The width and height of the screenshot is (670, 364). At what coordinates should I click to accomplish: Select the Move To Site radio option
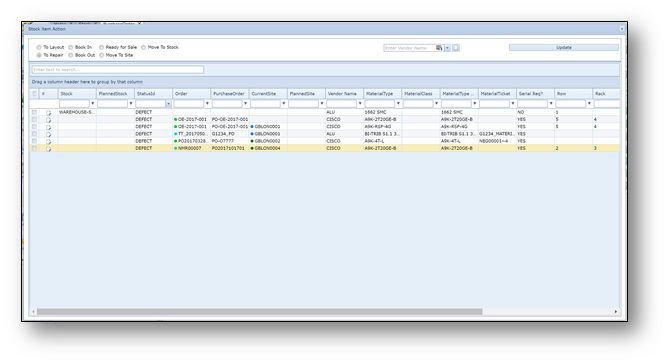(x=101, y=55)
